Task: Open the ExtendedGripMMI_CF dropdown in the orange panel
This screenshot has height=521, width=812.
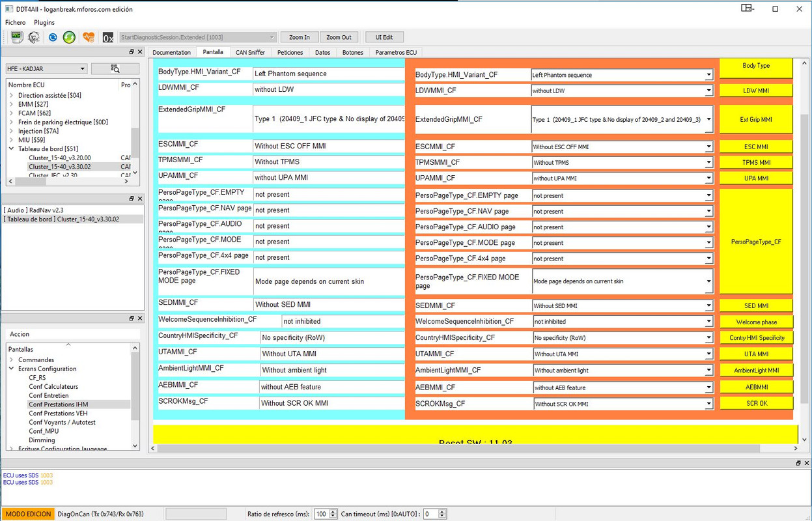Action: coord(622,119)
